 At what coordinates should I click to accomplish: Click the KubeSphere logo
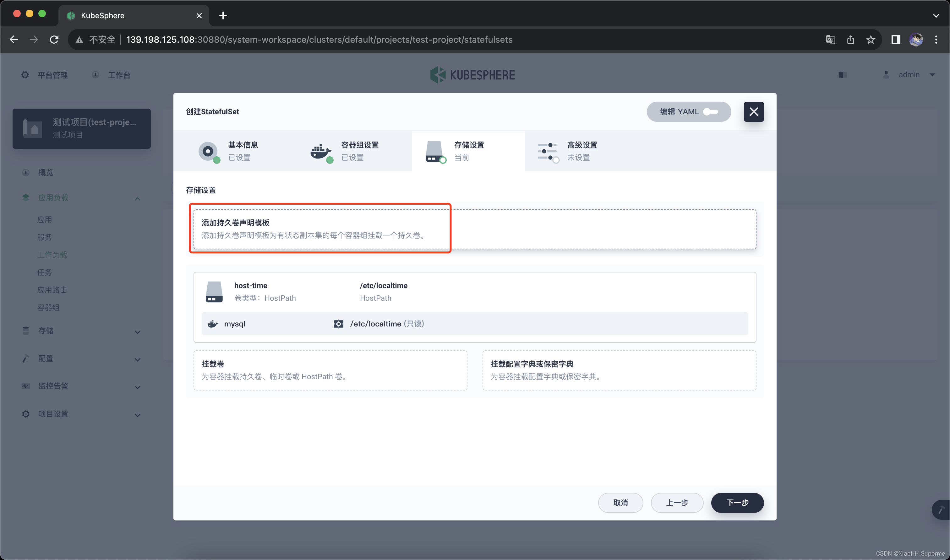click(x=472, y=75)
